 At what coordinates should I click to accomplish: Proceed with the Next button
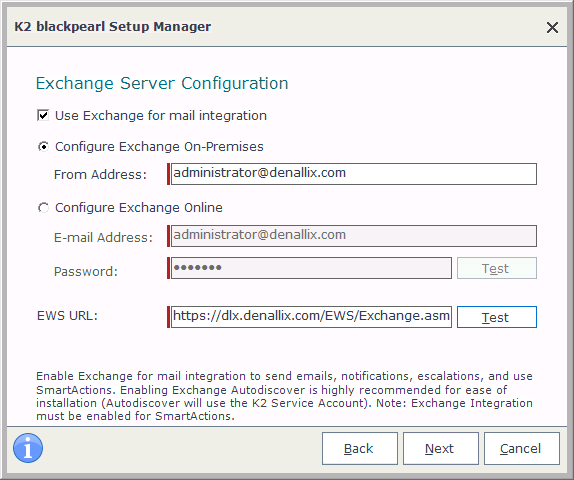pos(441,449)
